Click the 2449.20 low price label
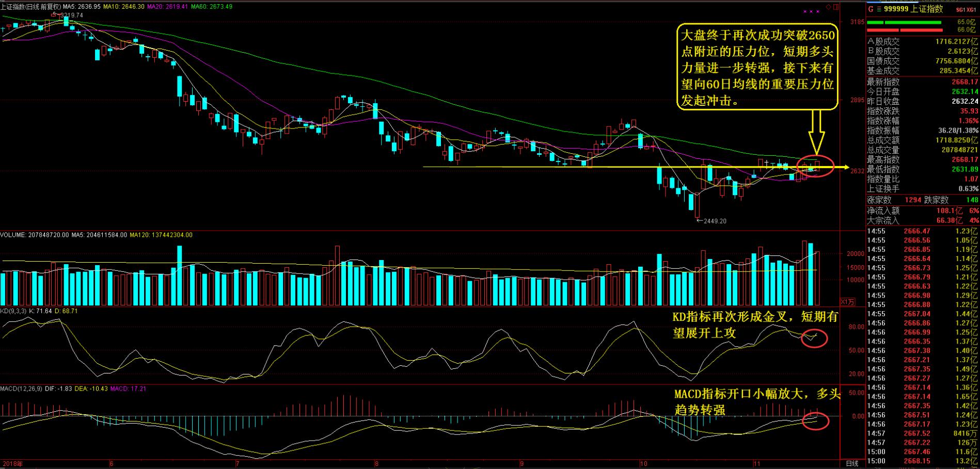Screen dimensions: 980x469 [x=715, y=221]
